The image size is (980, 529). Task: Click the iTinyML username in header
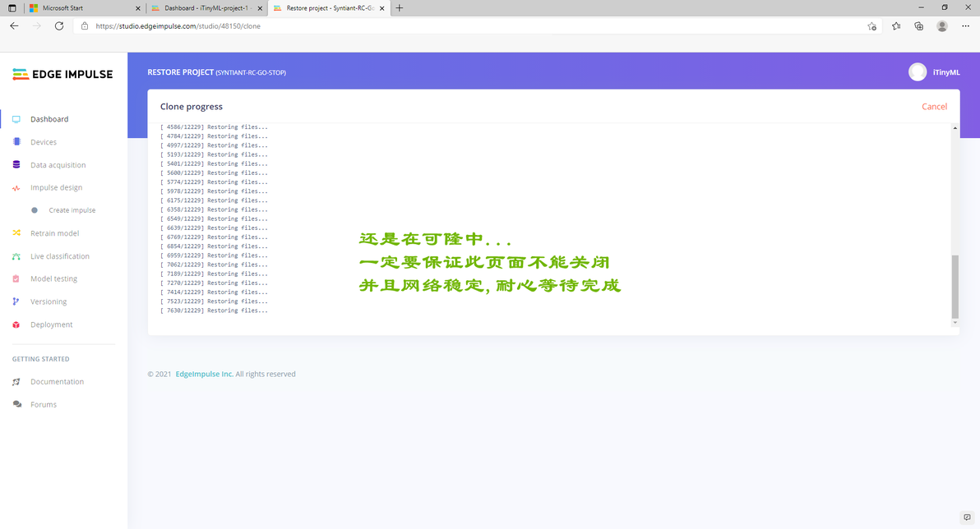pos(946,72)
